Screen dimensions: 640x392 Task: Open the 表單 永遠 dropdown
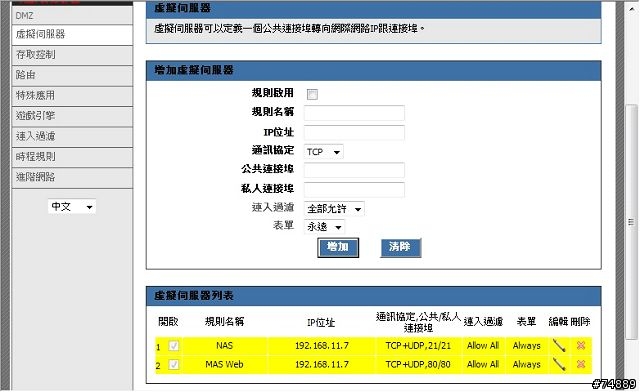324,227
